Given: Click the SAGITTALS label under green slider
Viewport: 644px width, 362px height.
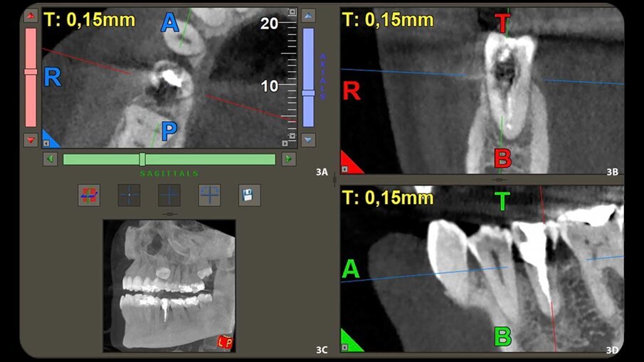Looking at the screenshot, I should [169, 174].
